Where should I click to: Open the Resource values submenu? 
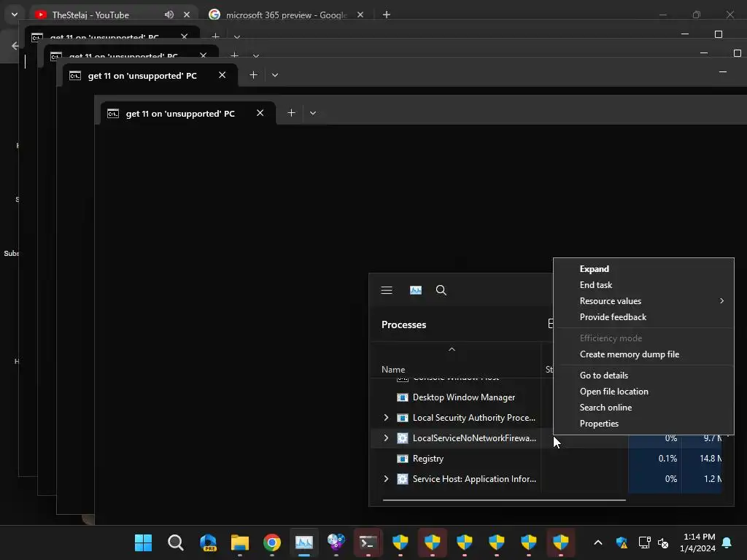[643, 301]
